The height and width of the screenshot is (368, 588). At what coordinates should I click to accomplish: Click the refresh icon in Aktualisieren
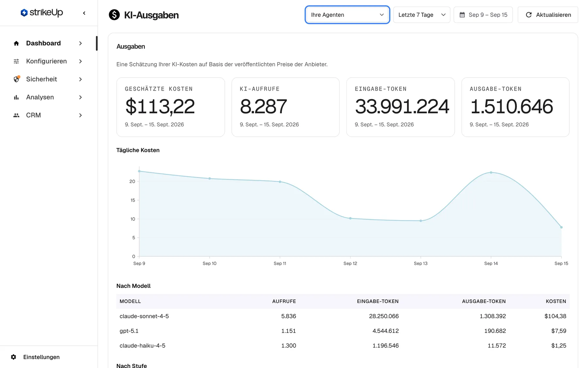tap(529, 15)
